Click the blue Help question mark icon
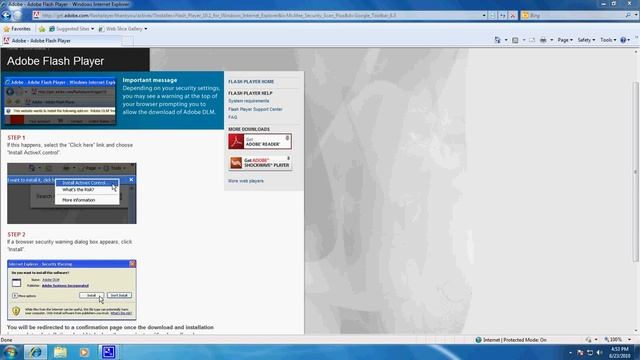The height and width of the screenshot is (360, 640). point(623,40)
